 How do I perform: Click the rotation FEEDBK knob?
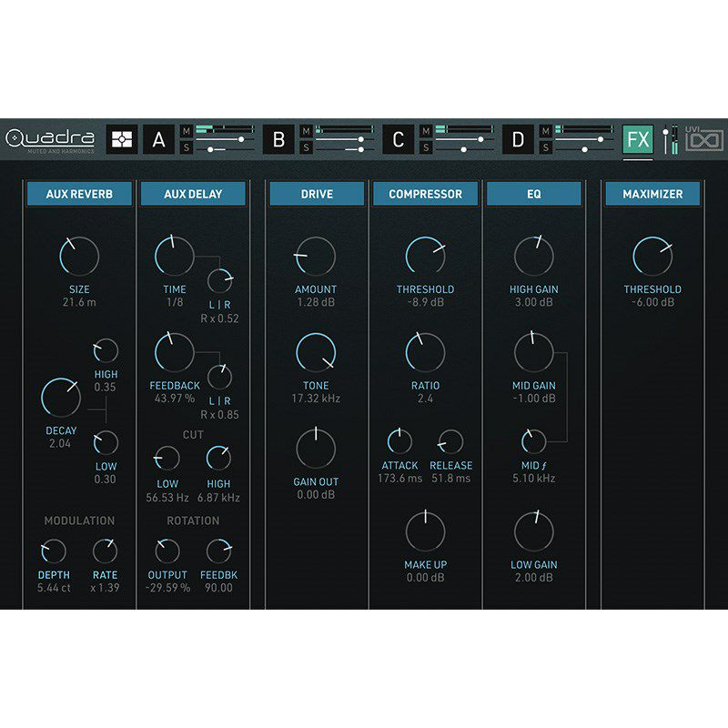coord(218,551)
